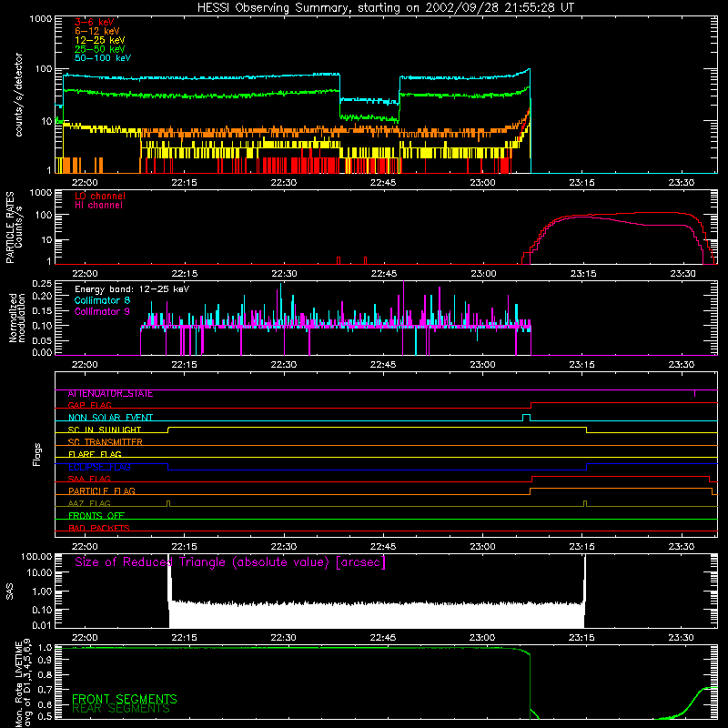Click the 10.00 tick on the SAS axis

click(39, 572)
